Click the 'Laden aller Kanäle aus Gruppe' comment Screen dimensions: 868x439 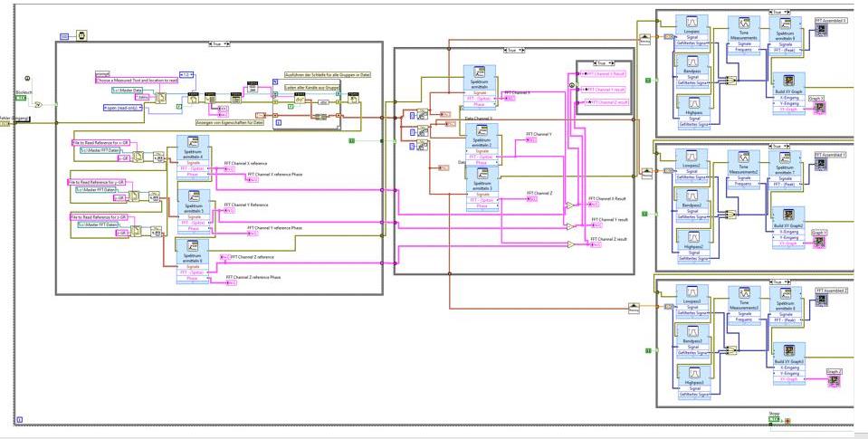click(x=311, y=88)
